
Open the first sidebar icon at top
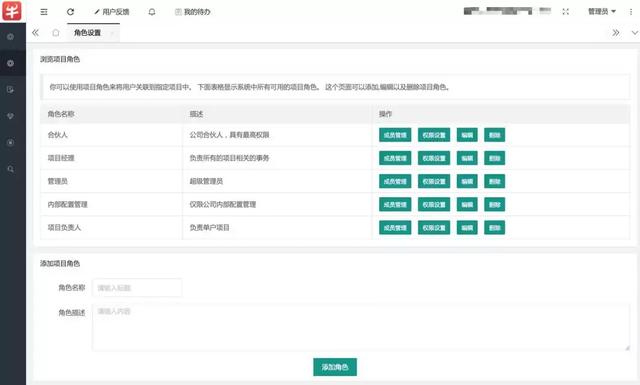point(11,37)
